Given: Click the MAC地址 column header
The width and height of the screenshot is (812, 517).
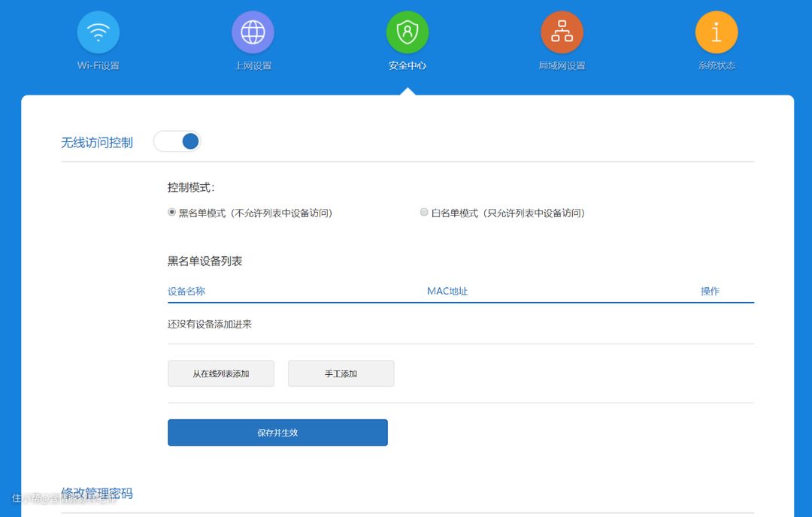Looking at the screenshot, I should (x=447, y=292).
